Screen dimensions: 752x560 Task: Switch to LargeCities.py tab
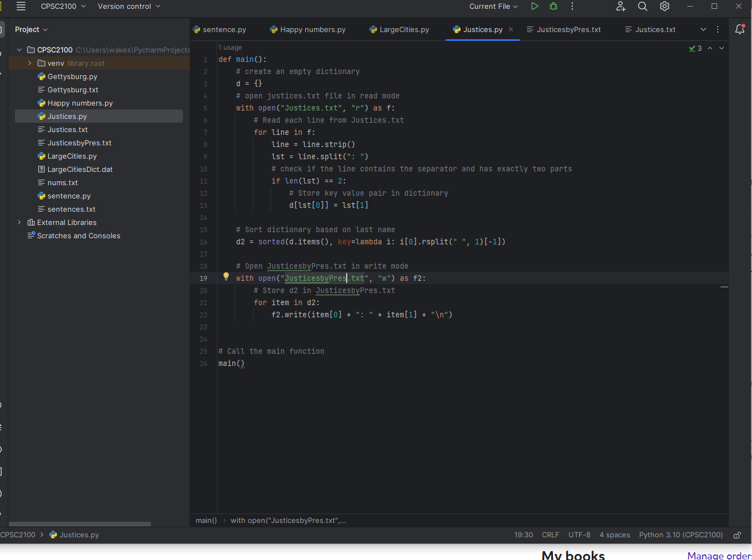(399, 29)
